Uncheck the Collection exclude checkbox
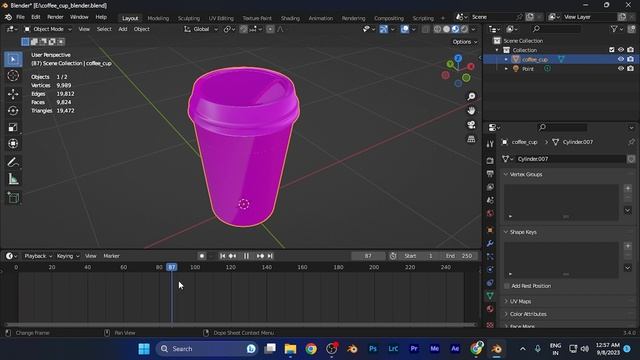Viewport: 640px width, 360px height. [611, 50]
